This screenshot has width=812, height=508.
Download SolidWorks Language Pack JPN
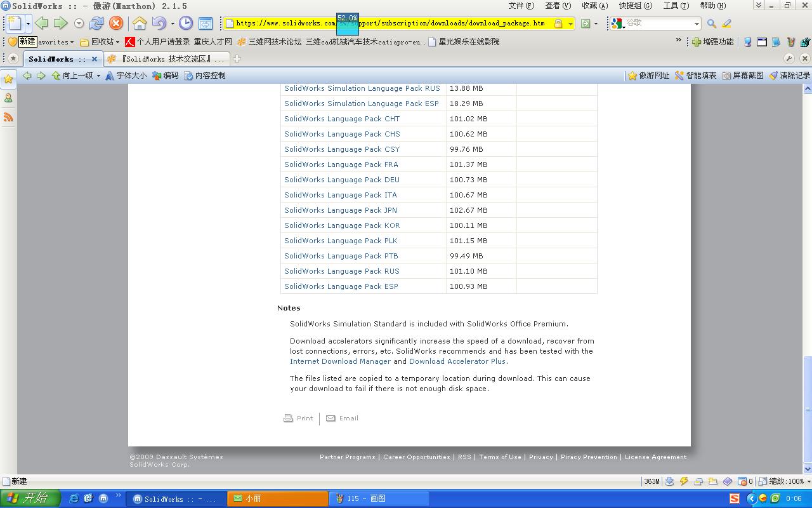tap(341, 210)
